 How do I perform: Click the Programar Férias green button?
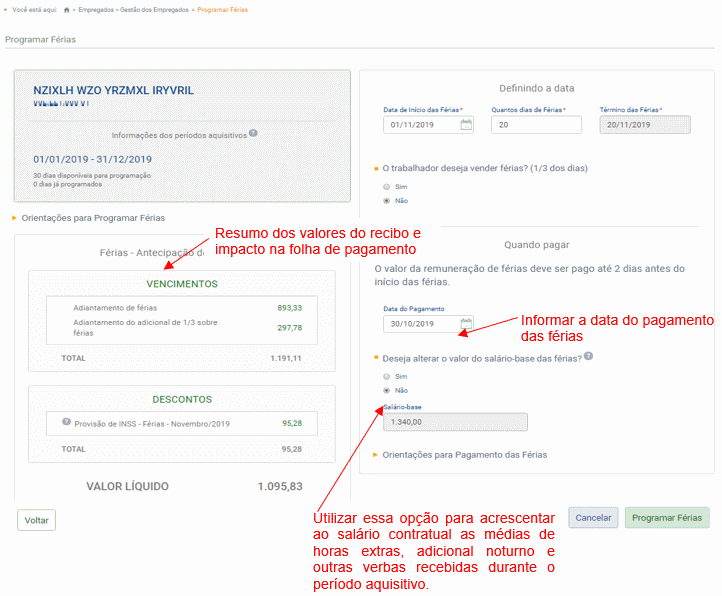point(667,518)
